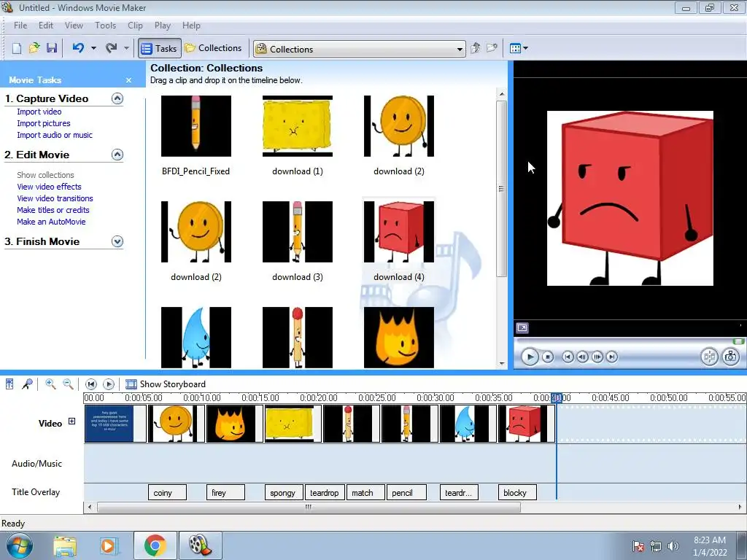
Task: Click Import audio or music link
Action: coord(55,135)
